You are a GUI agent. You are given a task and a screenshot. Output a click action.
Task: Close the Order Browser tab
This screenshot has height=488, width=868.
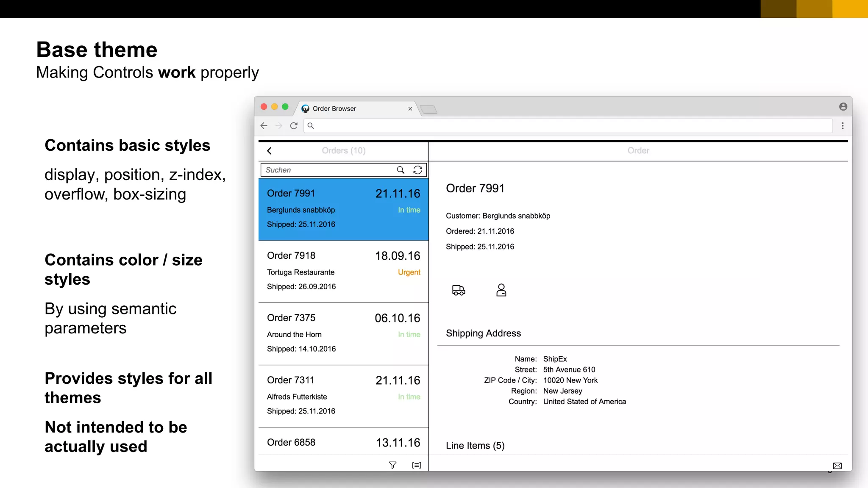point(410,109)
